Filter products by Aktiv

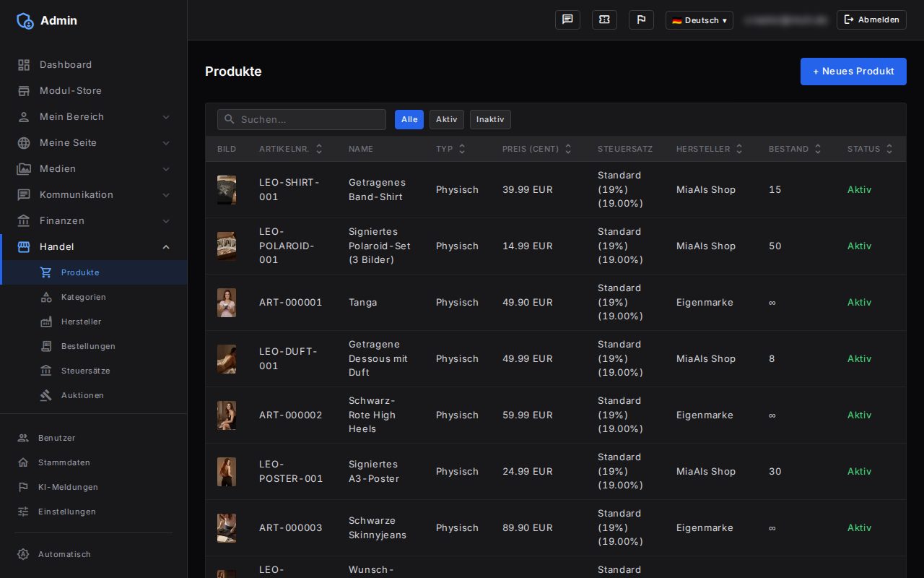tap(447, 120)
